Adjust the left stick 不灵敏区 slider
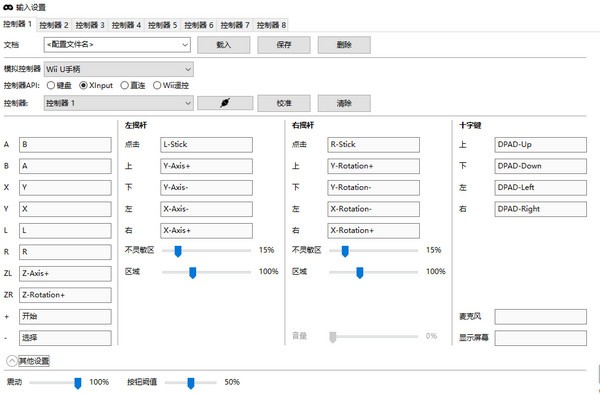 (x=178, y=251)
